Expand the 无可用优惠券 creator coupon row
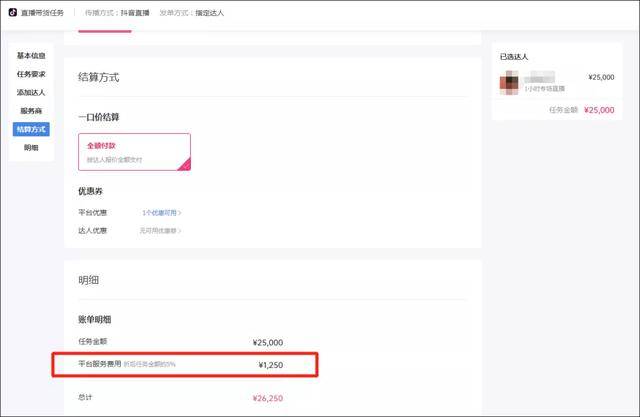The width and height of the screenshot is (640, 417). tap(160, 230)
